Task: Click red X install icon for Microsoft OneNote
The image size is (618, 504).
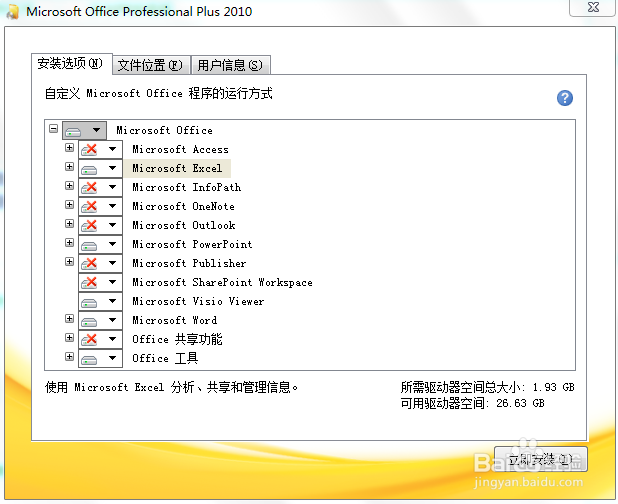Action: [89, 206]
